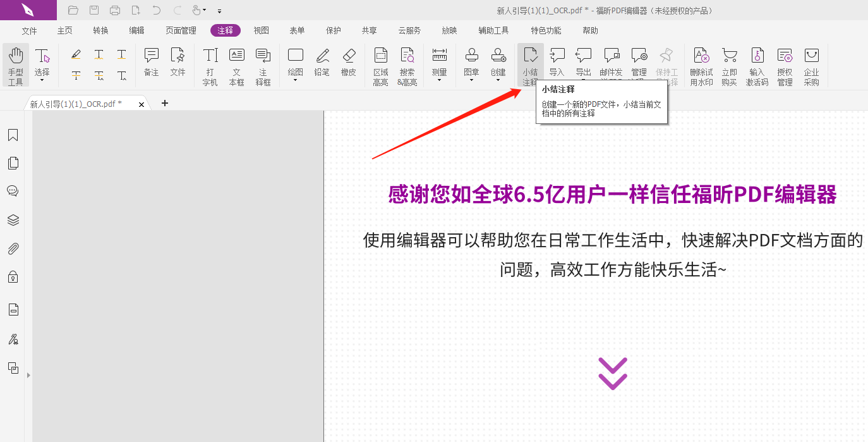This screenshot has height=442, width=868.
Task: Click the + button to open new tab
Action: click(164, 103)
